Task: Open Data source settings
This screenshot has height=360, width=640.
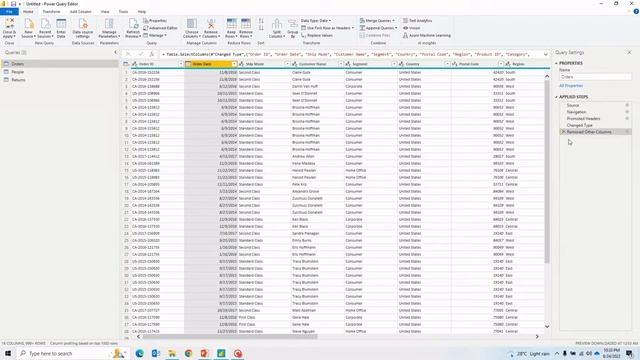Action: pos(83,28)
